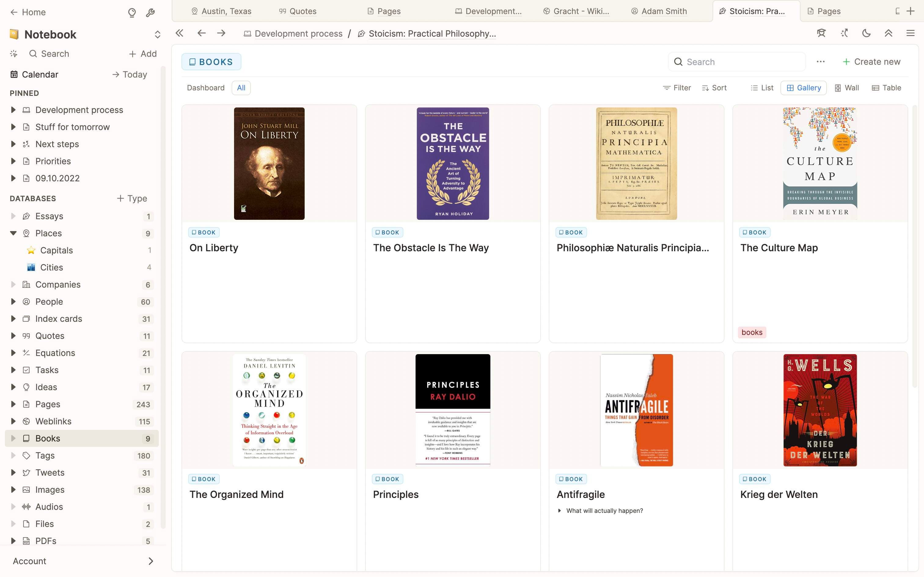
Task: Click the lightbulb icon in sidebar header
Action: tap(132, 13)
